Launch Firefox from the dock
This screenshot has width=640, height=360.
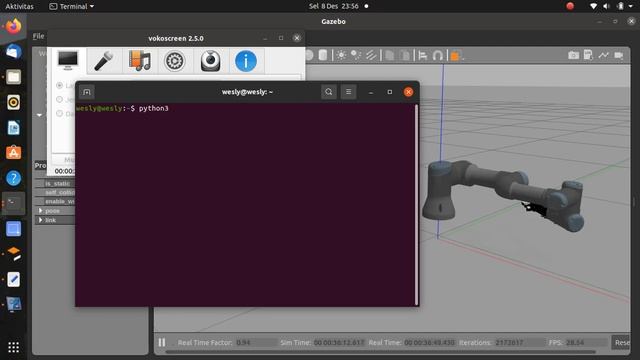pyautogui.click(x=13, y=26)
